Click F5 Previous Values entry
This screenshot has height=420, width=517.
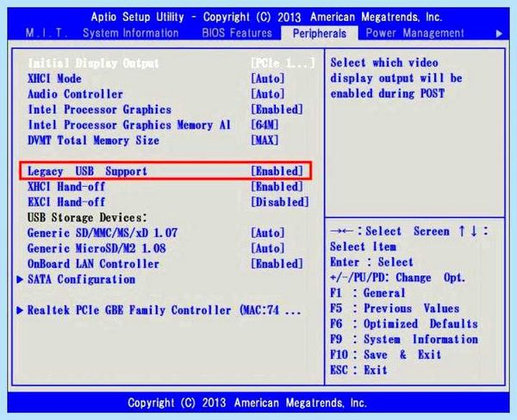click(x=395, y=309)
